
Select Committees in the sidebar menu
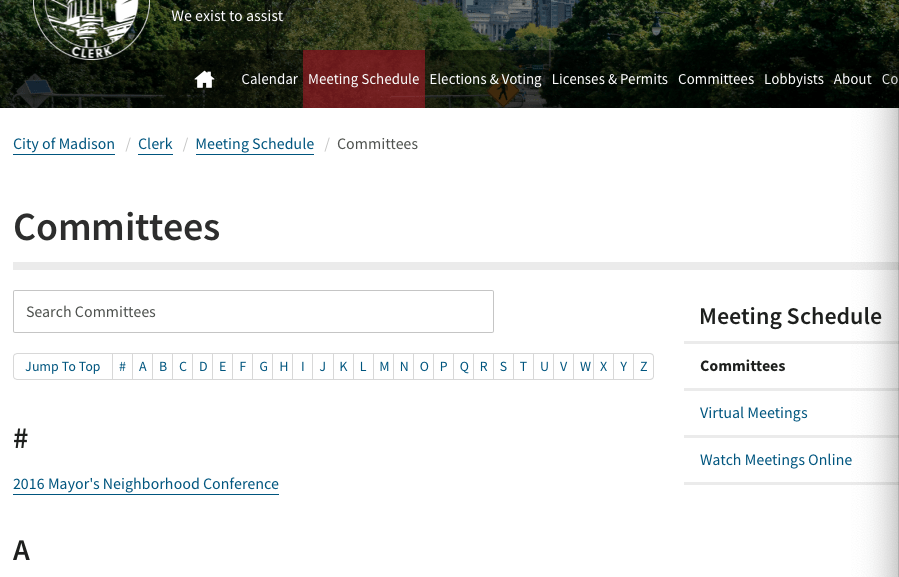click(x=742, y=366)
